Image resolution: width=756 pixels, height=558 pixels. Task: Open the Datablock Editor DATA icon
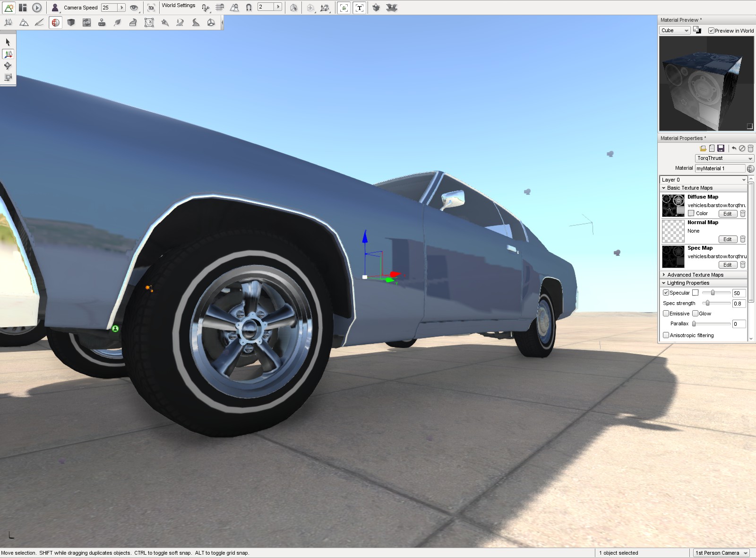pos(86,22)
